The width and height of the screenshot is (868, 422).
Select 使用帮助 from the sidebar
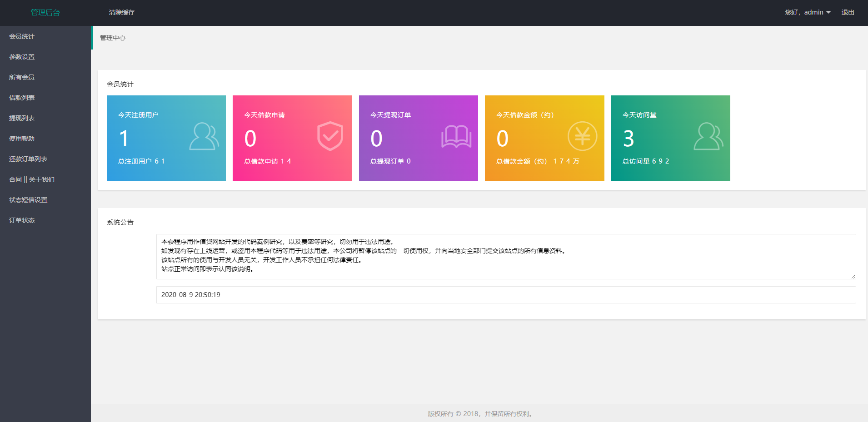(x=21, y=138)
